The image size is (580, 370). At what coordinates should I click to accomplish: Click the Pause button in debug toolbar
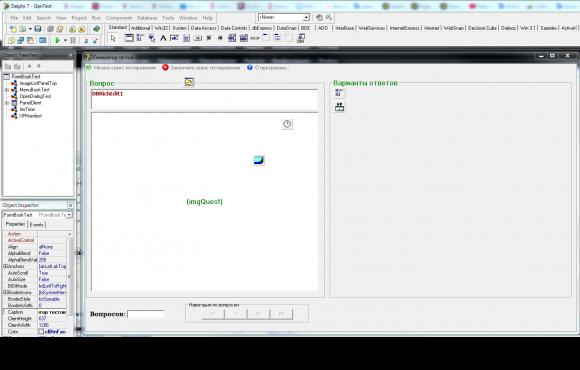(73, 40)
